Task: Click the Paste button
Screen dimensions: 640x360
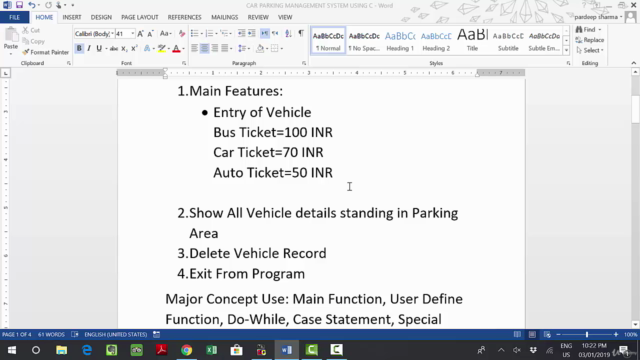Action: [x=11, y=41]
